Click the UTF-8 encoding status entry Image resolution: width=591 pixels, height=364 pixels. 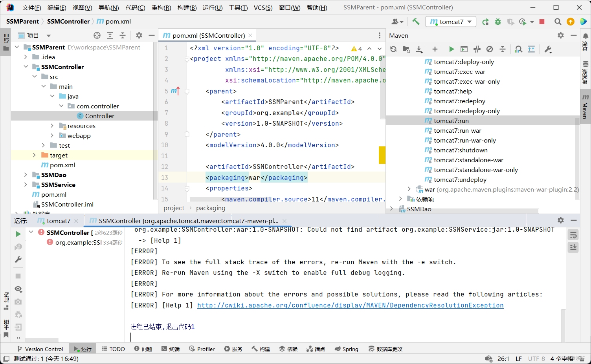536,359
